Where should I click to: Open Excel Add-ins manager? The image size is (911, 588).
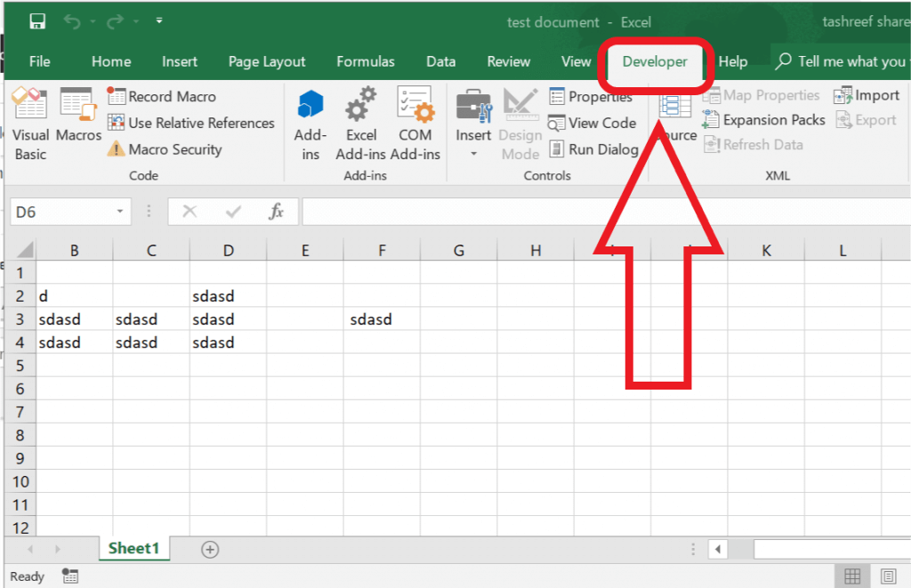pos(361,125)
